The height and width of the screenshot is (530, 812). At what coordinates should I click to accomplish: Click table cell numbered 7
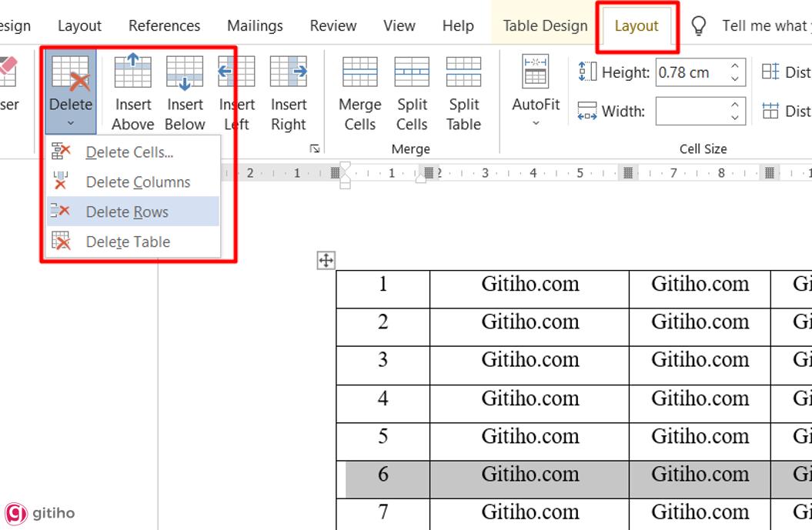pyautogui.click(x=383, y=514)
